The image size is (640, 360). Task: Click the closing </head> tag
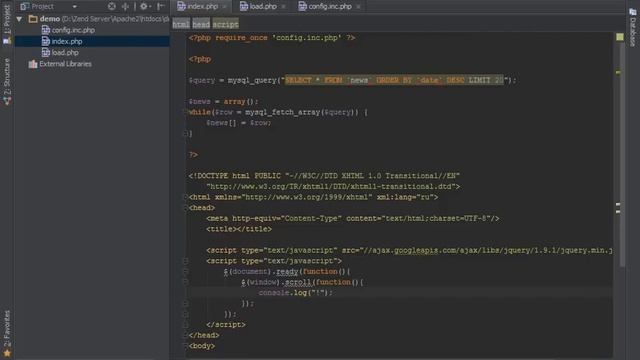[x=204, y=335]
